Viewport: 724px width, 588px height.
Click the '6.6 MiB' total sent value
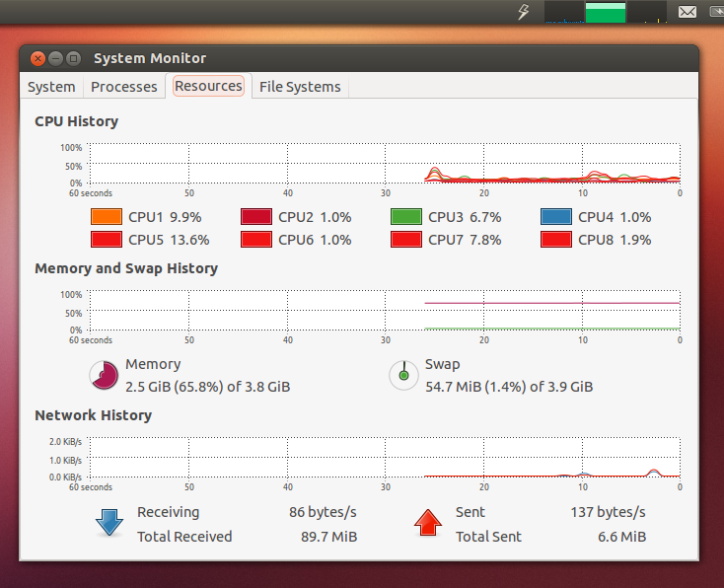point(622,537)
